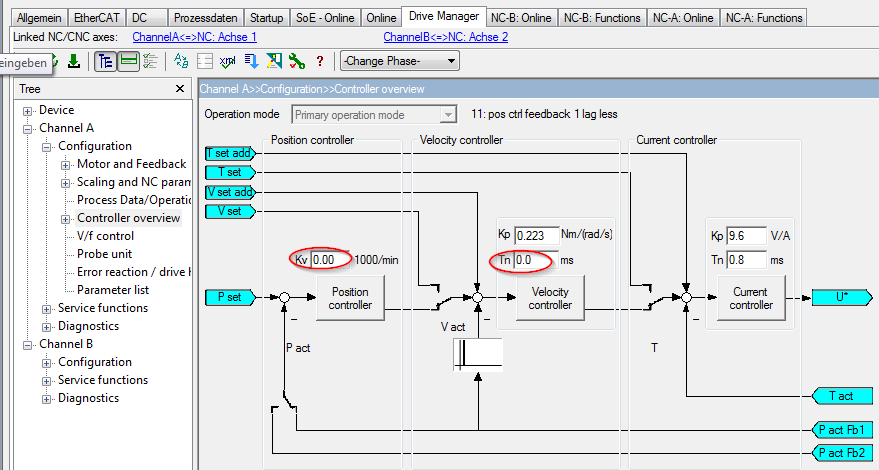This screenshot has width=879, height=470.
Task: Click the T act feedback signal block
Action: [x=842, y=396]
